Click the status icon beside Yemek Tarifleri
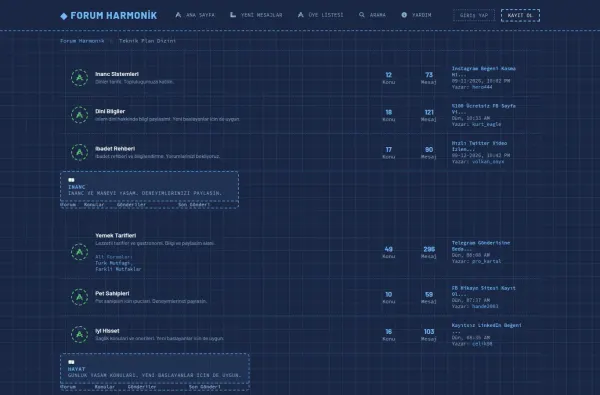Viewport: 600px width, 395px height. pos(80,252)
